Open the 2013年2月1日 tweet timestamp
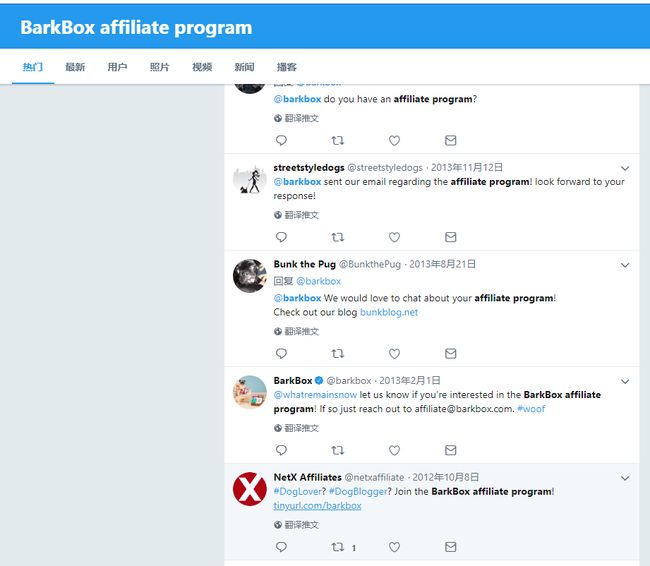 point(410,381)
